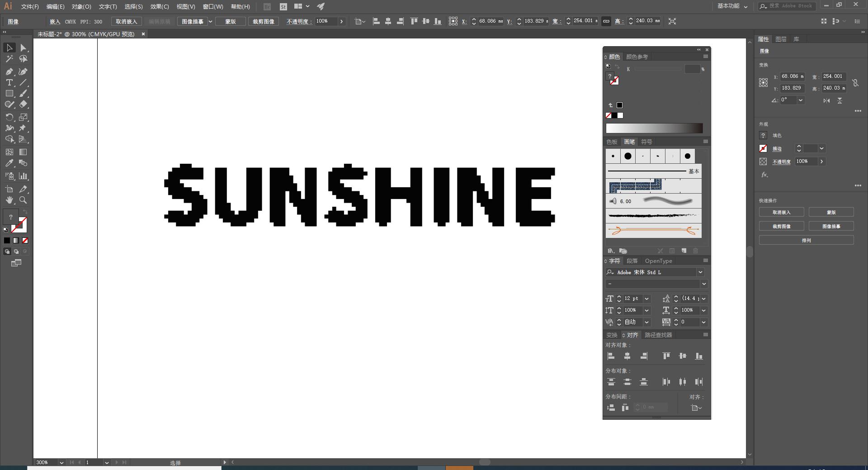Image resolution: width=868 pixels, height=470 pixels.
Task: Click the 图像描摹 button in control bar
Action: point(193,21)
